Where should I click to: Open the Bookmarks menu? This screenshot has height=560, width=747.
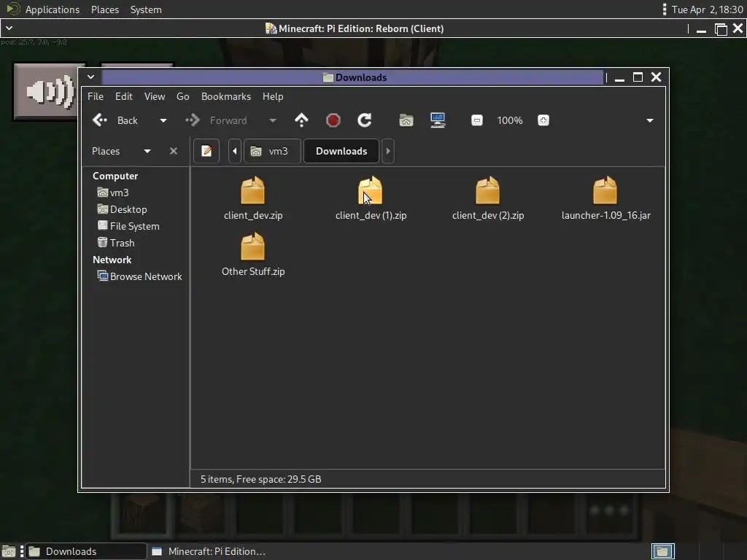(x=226, y=96)
